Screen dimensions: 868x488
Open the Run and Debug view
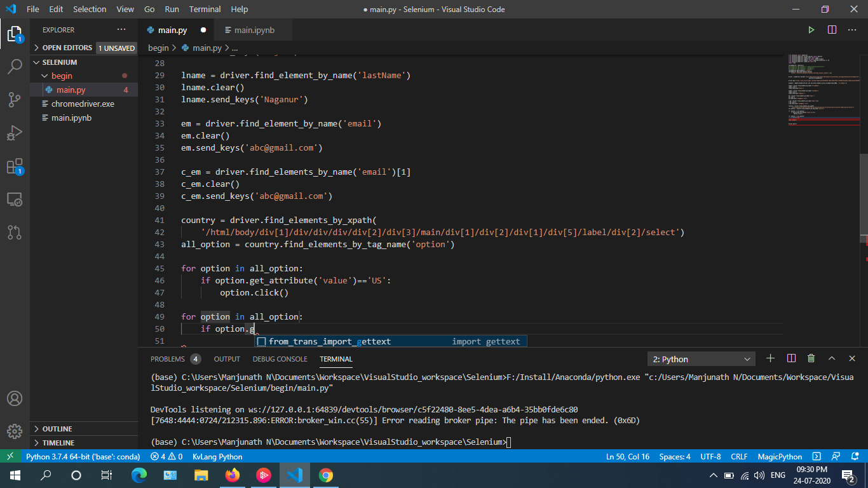(x=15, y=132)
